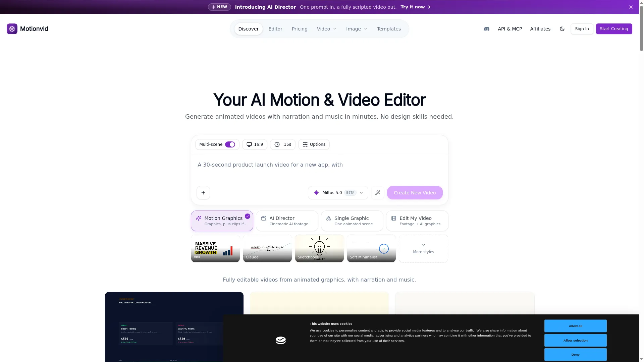The height and width of the screenshot is (362, 644).
Task: Open the 15s duration selector
Action: tap(283, 144)
